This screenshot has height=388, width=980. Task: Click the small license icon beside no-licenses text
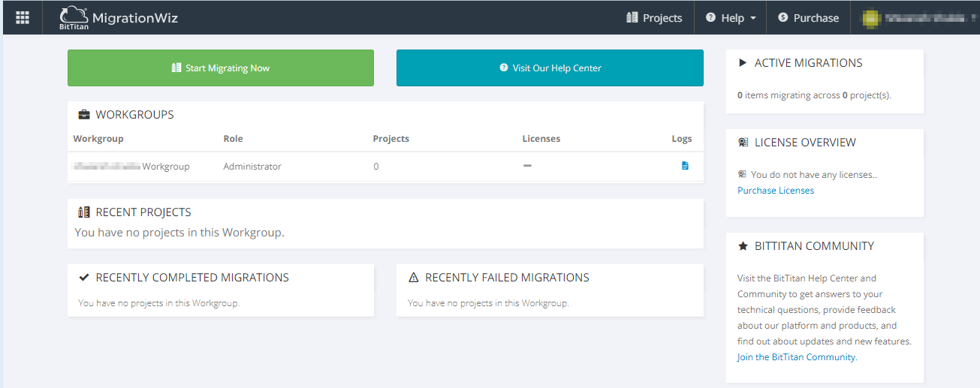(x=742, y=174)
